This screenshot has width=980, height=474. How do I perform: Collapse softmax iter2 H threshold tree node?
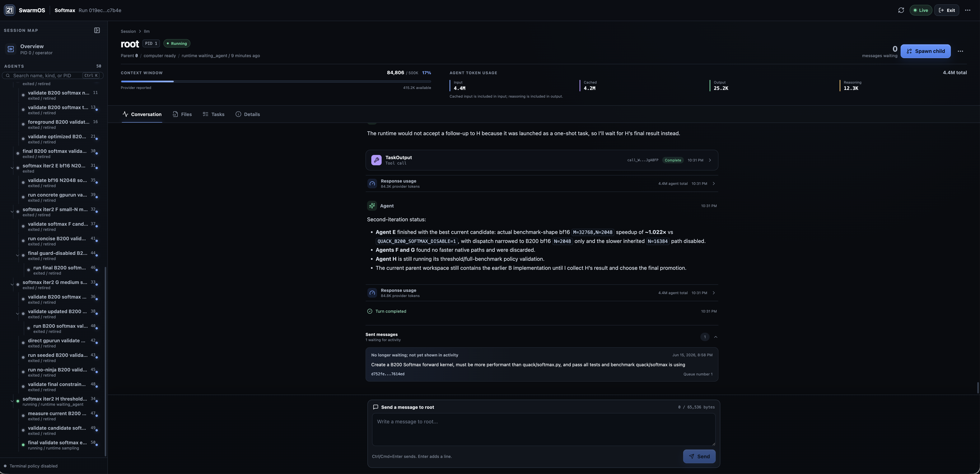(12, 401)
